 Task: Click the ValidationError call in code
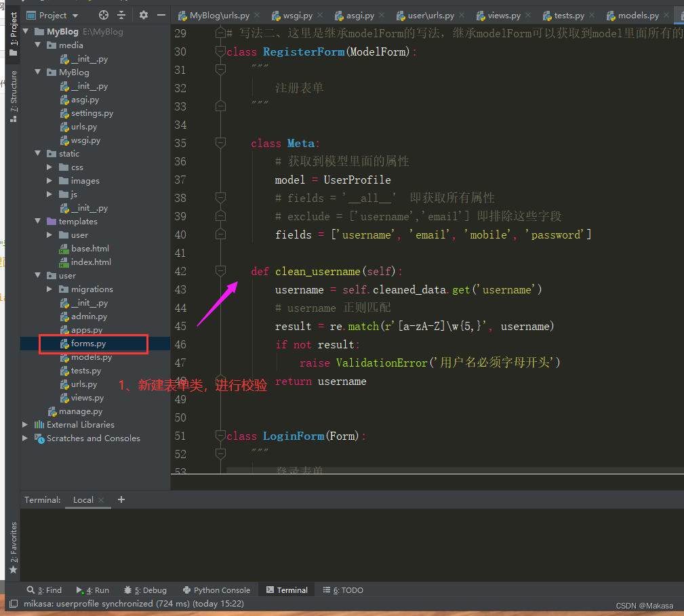coord(382,363)
